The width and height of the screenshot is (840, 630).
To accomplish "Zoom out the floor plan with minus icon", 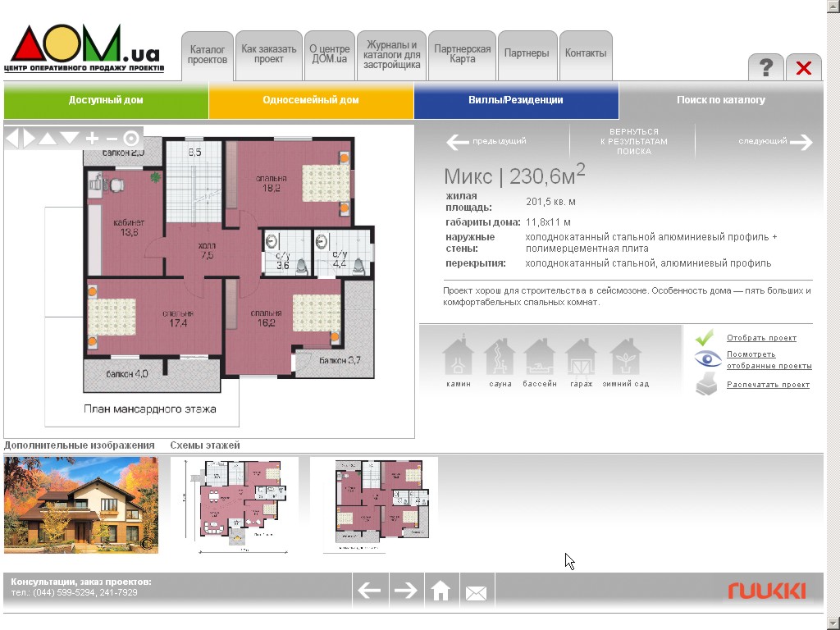I will 112,139.
